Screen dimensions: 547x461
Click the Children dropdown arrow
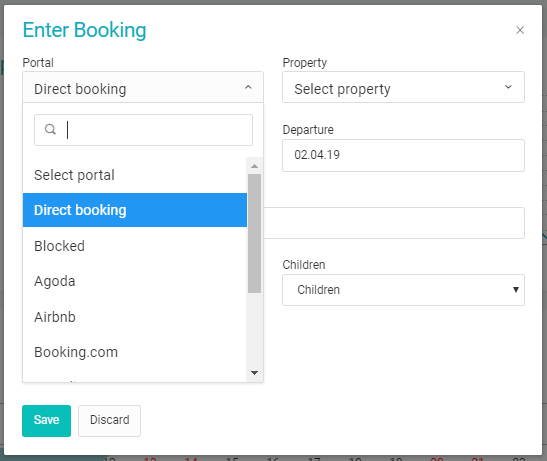[x=516, y=289]
